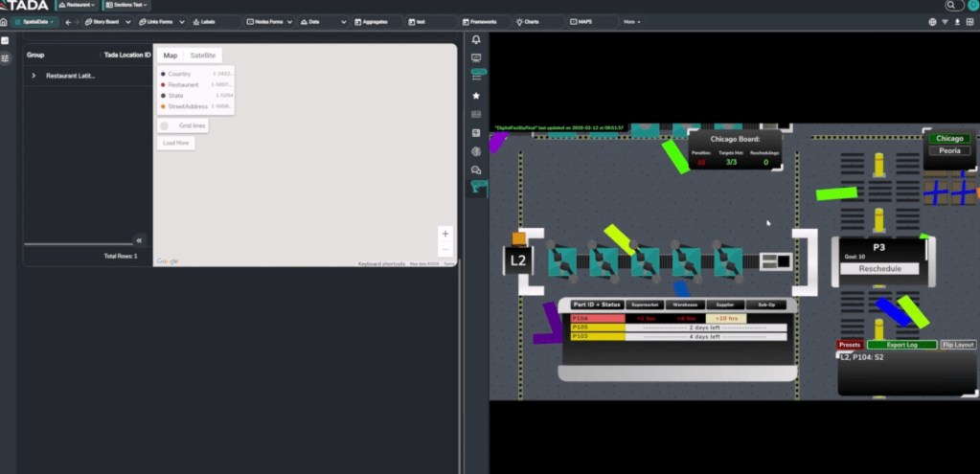Screen dimensions: 980x474
Task: Open the chat bubbles icon in sidebar
Action: click(476, 169)
